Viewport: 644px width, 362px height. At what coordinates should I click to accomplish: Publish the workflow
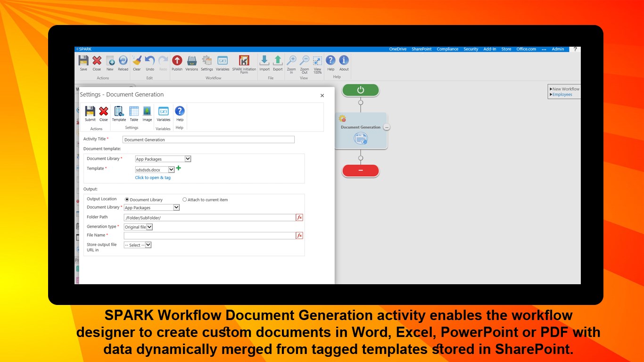coord(177,63)
